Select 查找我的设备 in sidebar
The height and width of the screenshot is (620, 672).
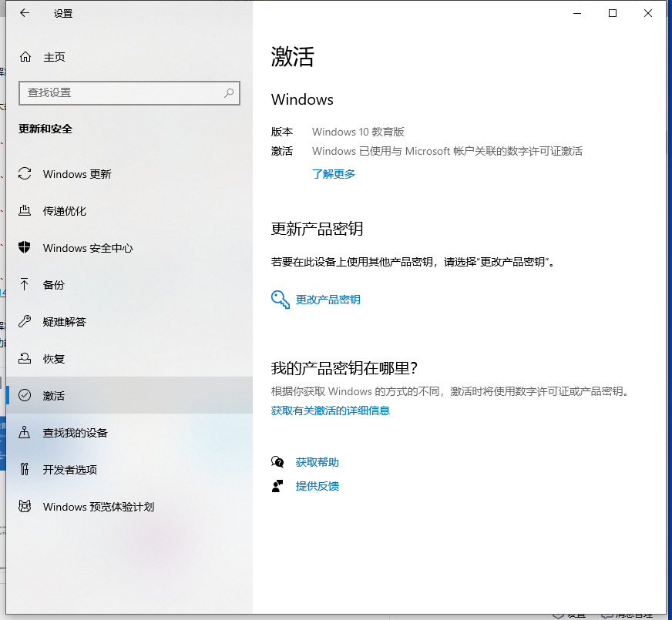pyautogui.click(x=76, y=433)
